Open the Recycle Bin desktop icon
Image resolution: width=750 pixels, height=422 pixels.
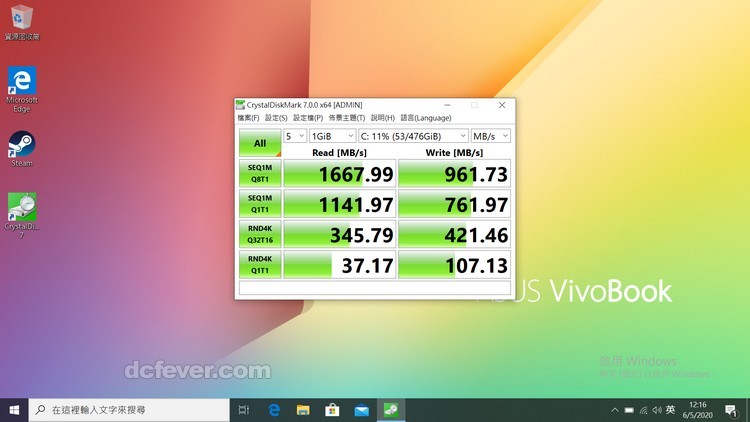point(22,22)
